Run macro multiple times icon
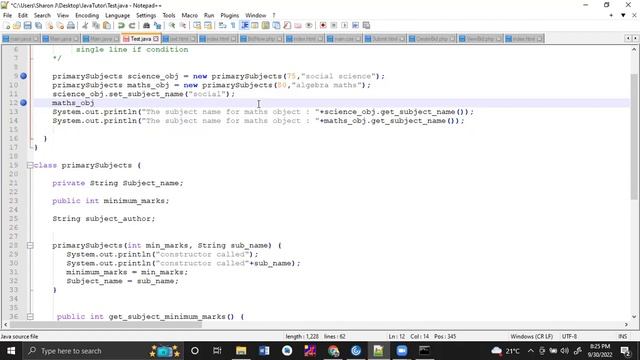The image size is (640, 360). pyautogui.click(x=356, y=25)
